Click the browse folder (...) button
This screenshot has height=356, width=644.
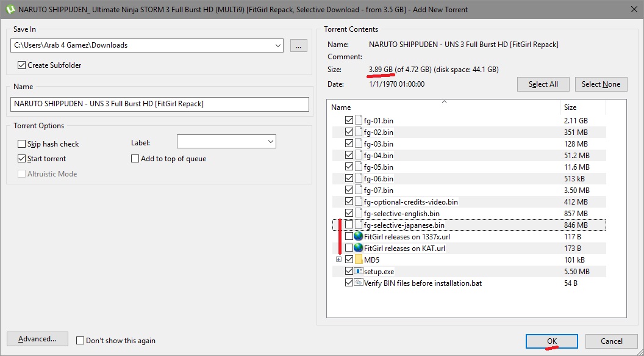(x=299, y=46)
